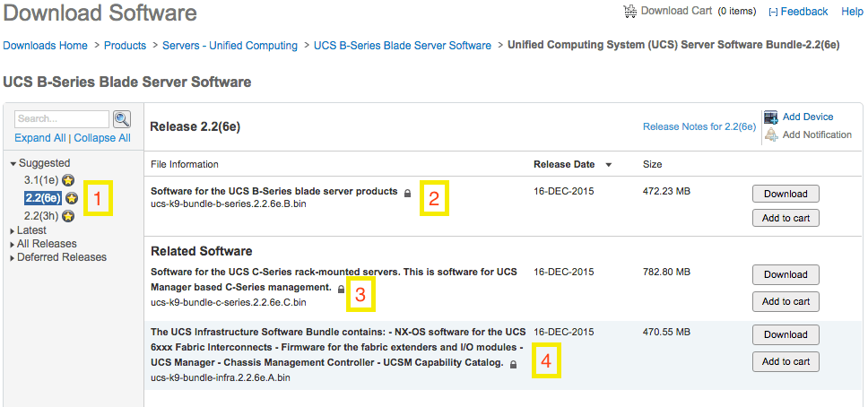Click lock icon next to B-Series software
Viewport: 868px width, 407px height.
pos(407,193)
